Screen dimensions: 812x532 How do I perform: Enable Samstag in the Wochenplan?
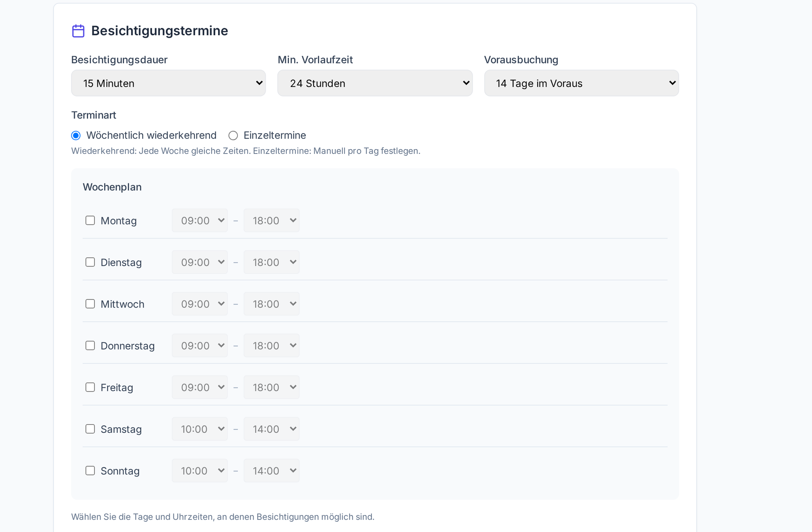[x=90, y=429]
